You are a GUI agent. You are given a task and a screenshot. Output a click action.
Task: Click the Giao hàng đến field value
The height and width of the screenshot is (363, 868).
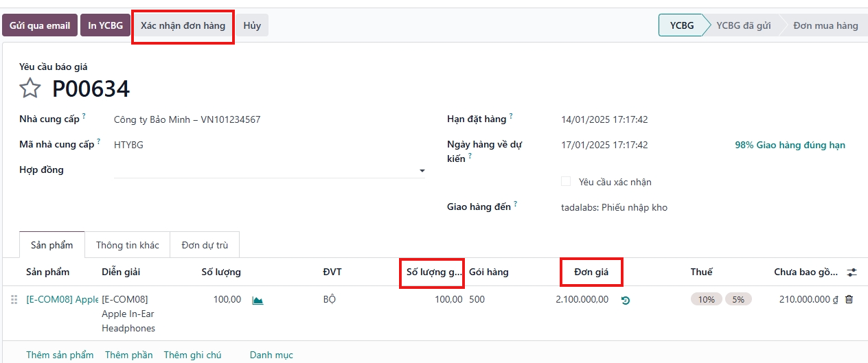pyautogui.click(x=614, y=207)
